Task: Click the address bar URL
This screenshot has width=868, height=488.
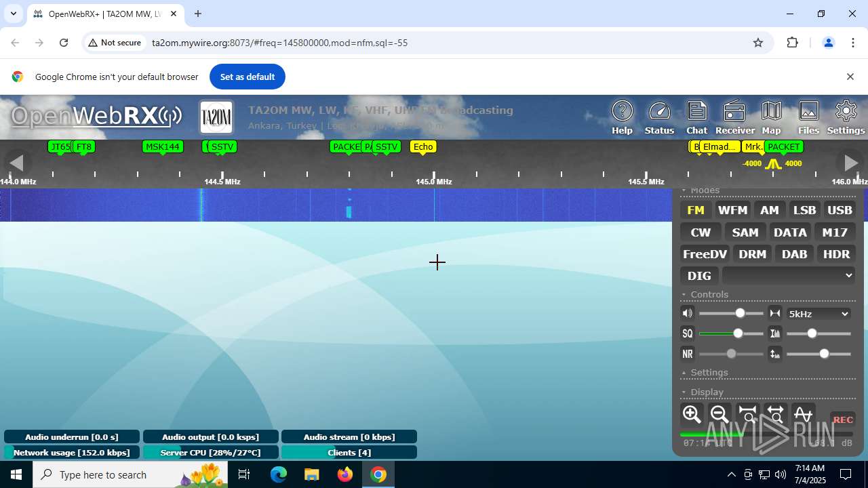Action: [x=279, y=43]
